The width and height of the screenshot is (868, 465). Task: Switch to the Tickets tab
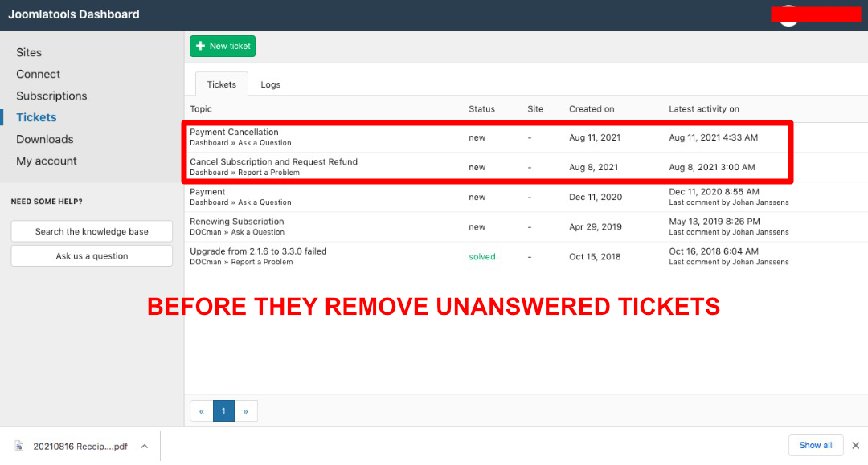coord(222,84)
